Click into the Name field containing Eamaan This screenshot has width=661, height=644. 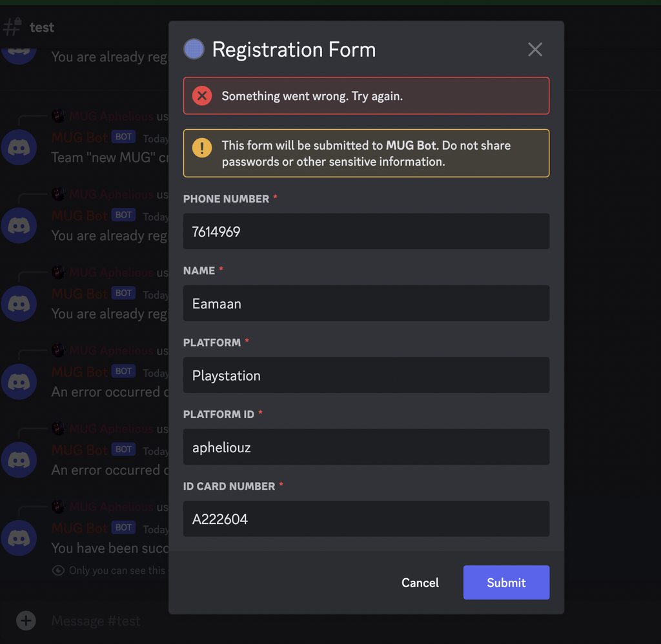[366, 303]
